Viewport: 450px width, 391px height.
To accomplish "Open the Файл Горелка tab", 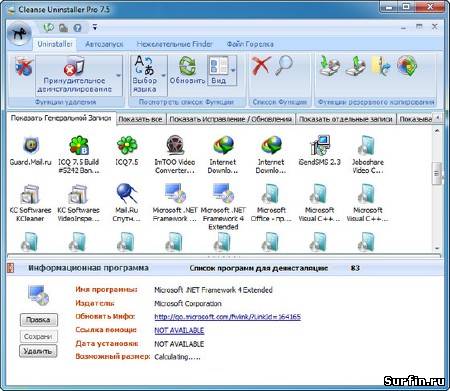I will point(250,44).
